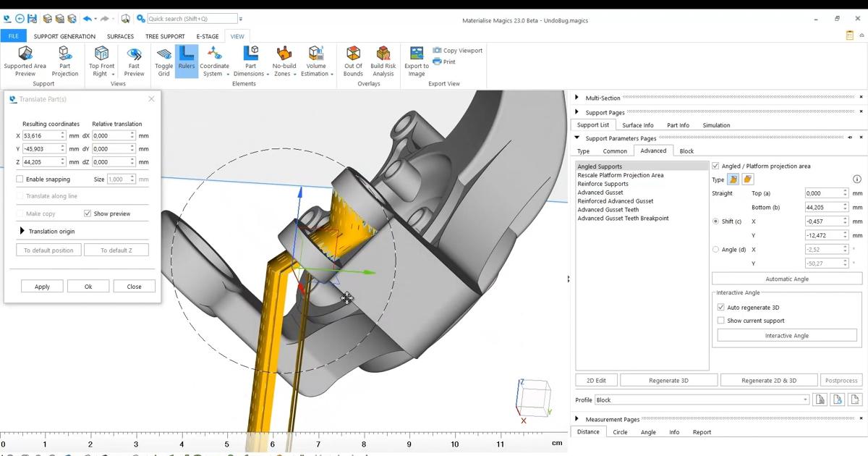Open the Surface Info tab
Screen dimensions: 868x456
pos(637,124)
